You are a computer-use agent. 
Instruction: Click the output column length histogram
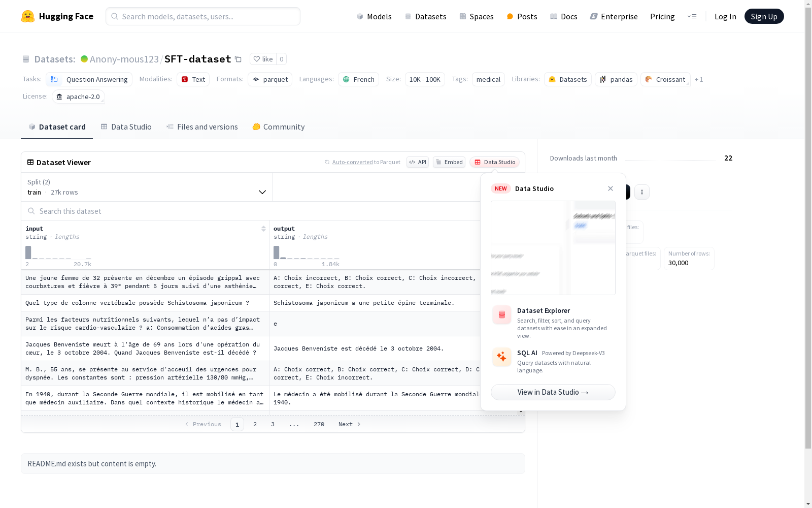(x=307, y=252)
